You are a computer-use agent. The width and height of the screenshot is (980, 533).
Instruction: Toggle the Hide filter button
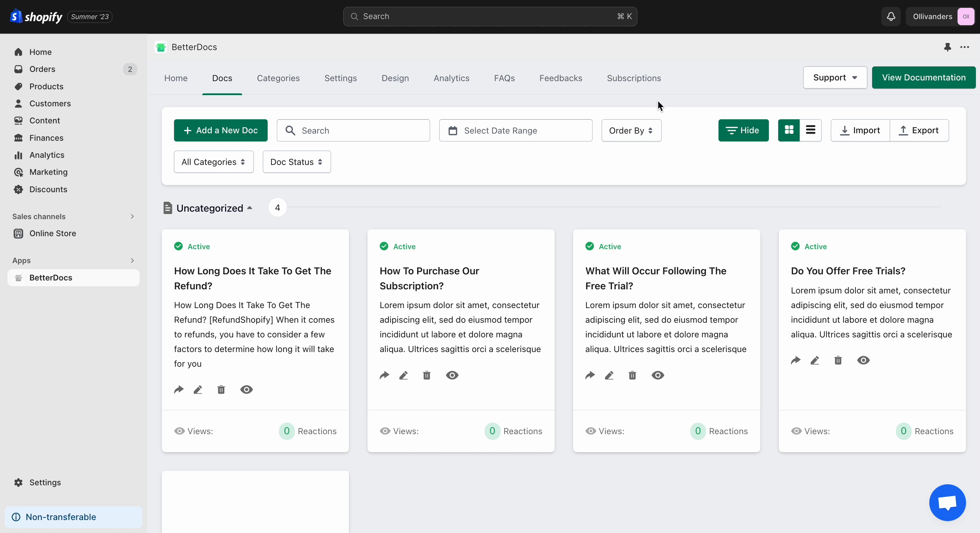[x=743, y=130]
